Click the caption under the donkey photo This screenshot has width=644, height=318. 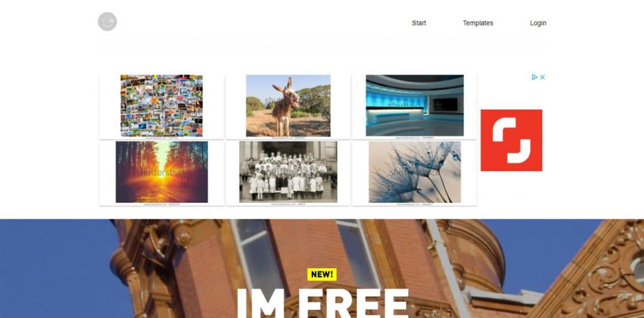[x=288, y=138]
